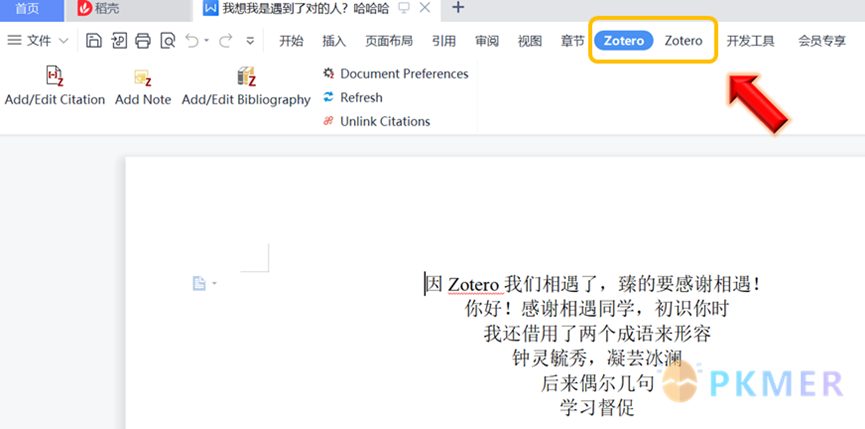Click the Add Note icon
Image resolution: width=865 pixels, height=429 pixels.
click(143, 78)
